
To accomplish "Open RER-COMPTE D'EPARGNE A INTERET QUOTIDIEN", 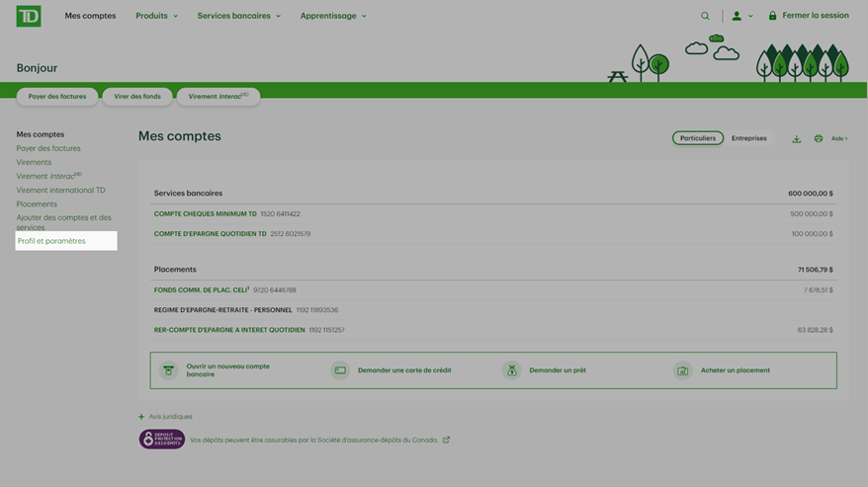I will tap(229, 330).
